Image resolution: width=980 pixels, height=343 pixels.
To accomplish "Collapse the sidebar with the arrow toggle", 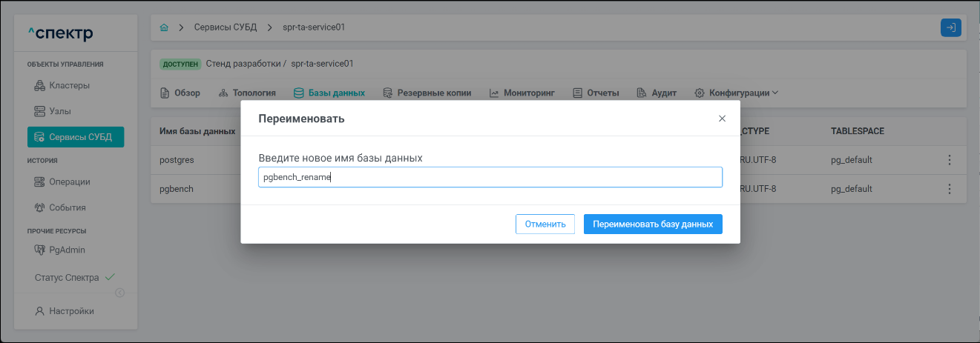I will click(x=119, y=293).
